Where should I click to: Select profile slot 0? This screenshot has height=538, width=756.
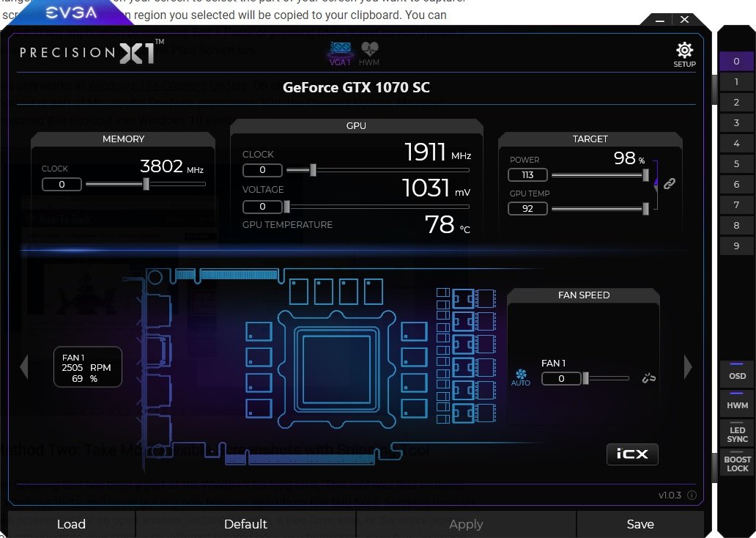(x=736, y=62)
